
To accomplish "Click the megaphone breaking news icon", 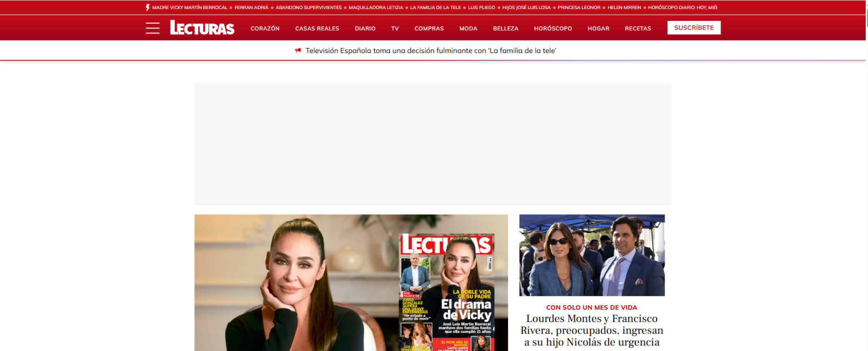I will click(298, 50).
